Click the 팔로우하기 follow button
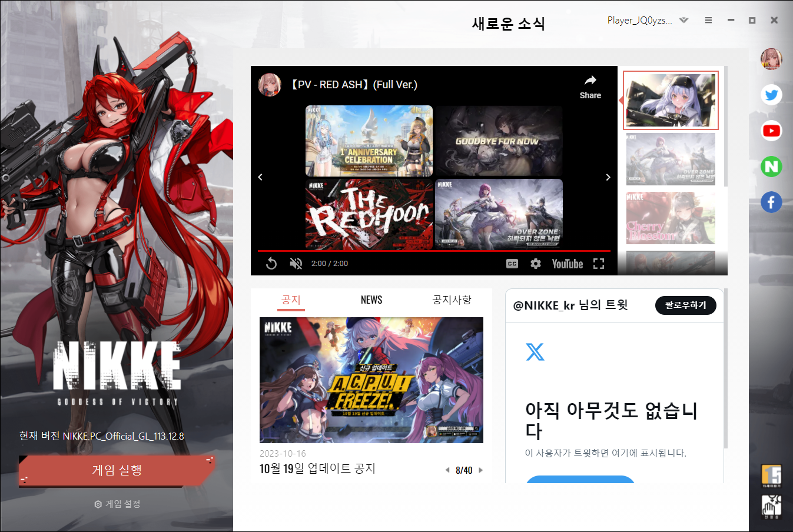 (x=685, y=305)
